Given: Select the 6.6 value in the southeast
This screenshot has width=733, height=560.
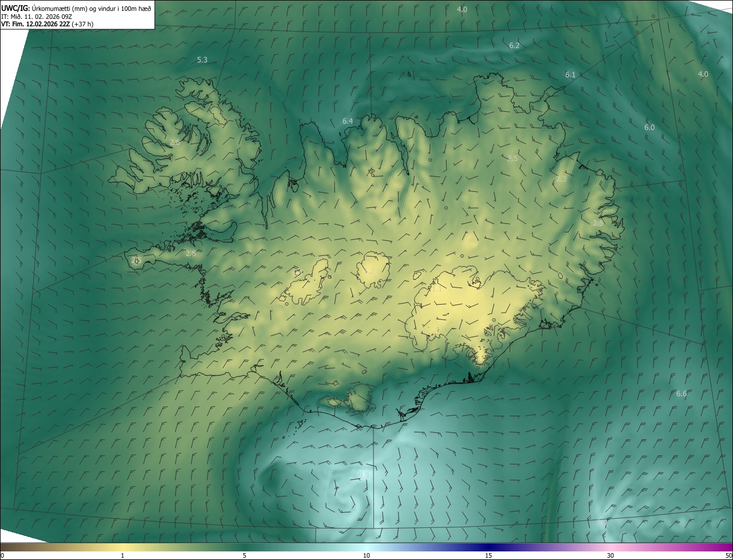Looking at the screenshot, I should click(x=681, y=394).
